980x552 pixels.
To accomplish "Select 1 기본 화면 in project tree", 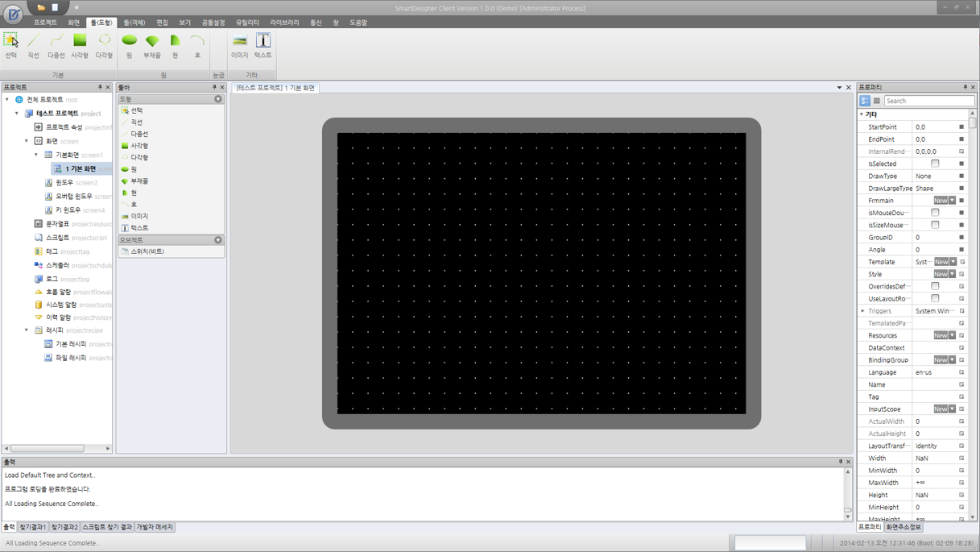I will (x=81, y=168).
